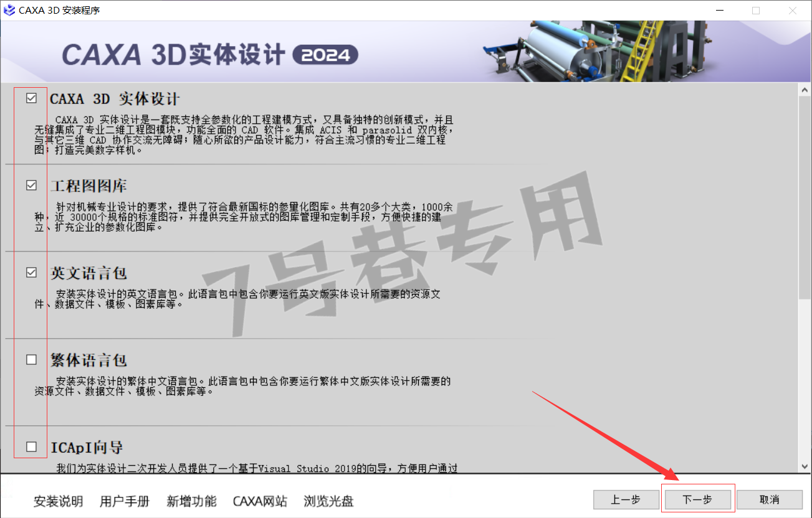
Task: Click the 繁体语言包 heading
Action: point(88,360)
